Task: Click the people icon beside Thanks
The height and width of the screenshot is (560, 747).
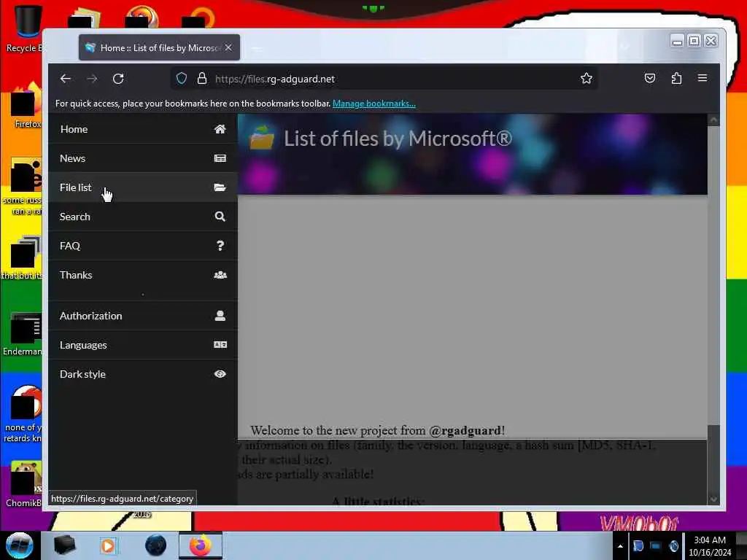Action: (x=220, y=275)
